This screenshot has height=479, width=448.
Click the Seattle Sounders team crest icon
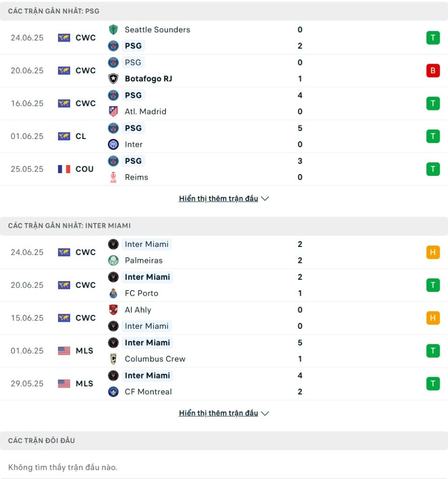[113, 29]
